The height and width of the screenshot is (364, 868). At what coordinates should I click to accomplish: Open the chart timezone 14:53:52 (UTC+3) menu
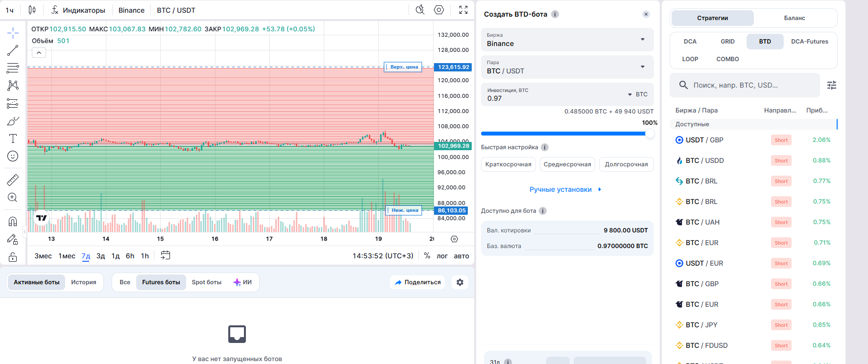383,256
